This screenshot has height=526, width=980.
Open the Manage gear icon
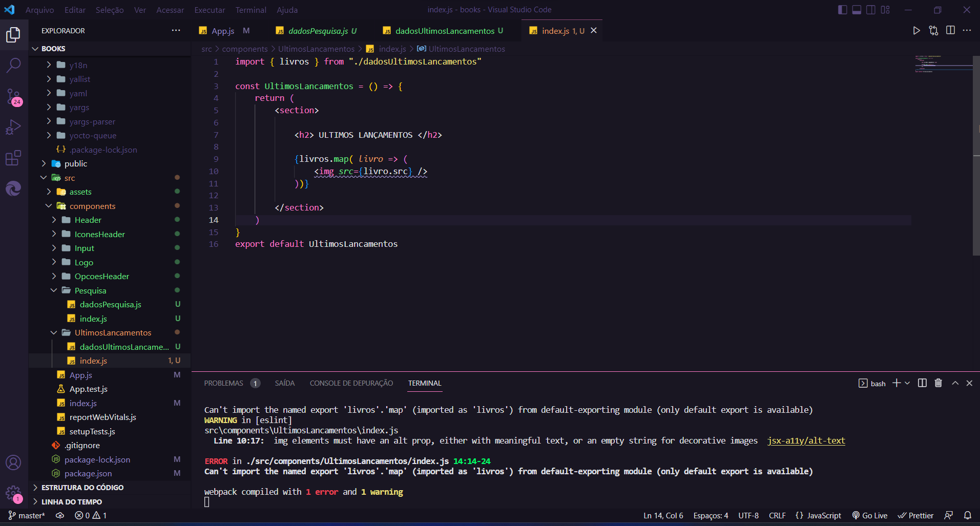click(x=13, y=493)
